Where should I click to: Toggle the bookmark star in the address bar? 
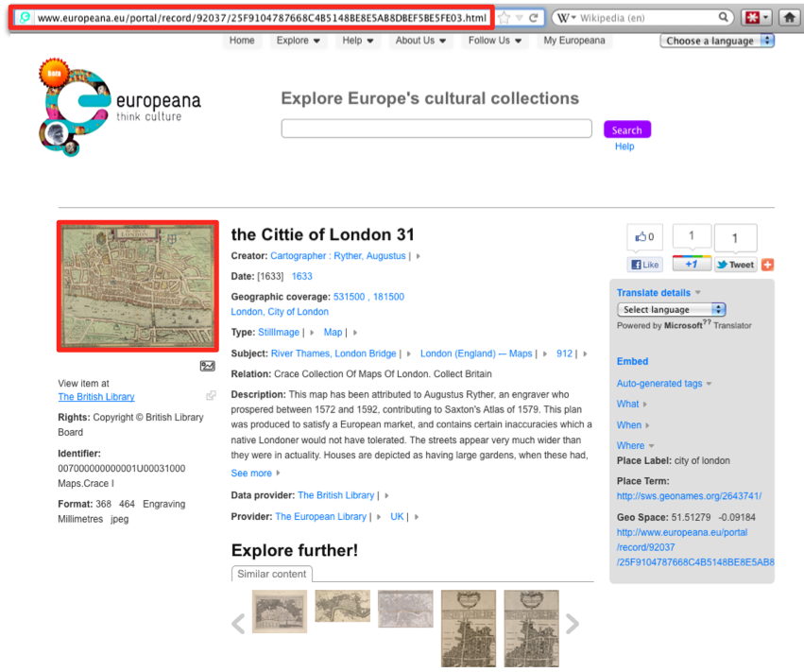[x=502, y=16]
